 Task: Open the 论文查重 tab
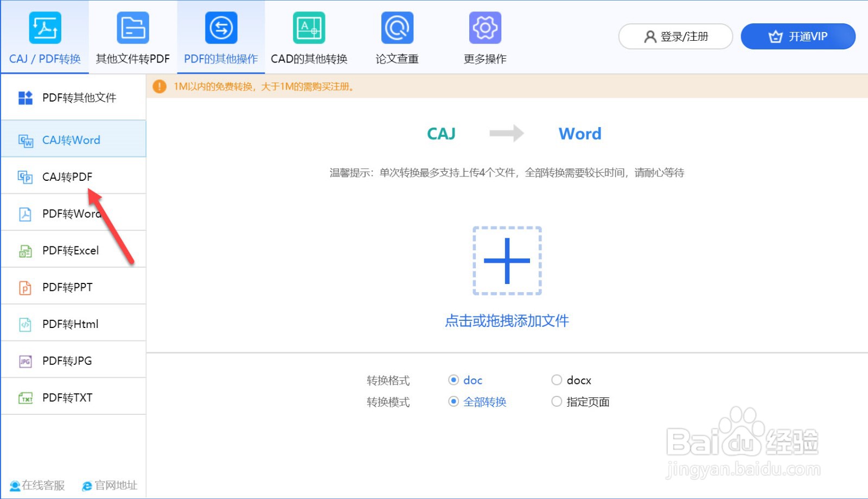397,37
